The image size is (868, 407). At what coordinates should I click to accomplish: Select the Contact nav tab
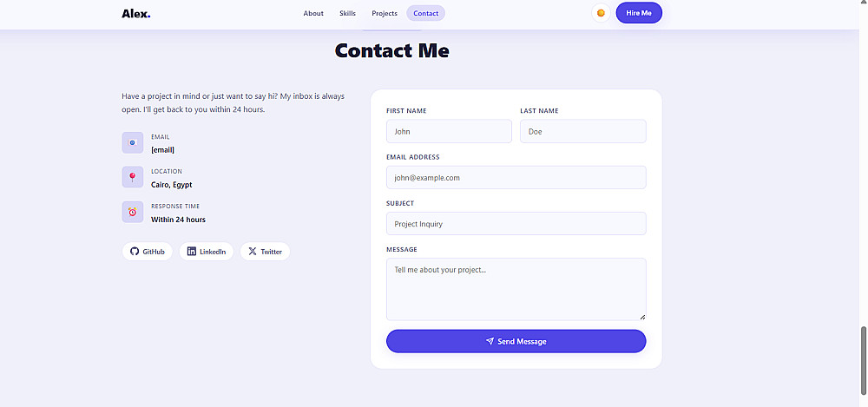point(425,13)
